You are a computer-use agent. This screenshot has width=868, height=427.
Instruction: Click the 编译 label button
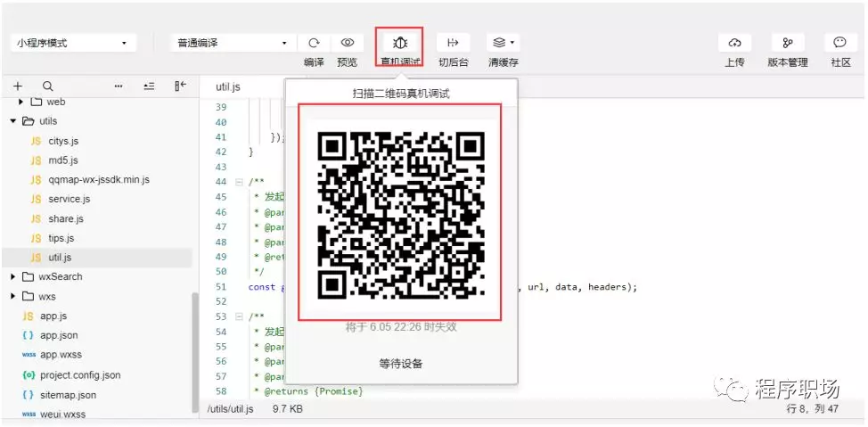point(314,62)
